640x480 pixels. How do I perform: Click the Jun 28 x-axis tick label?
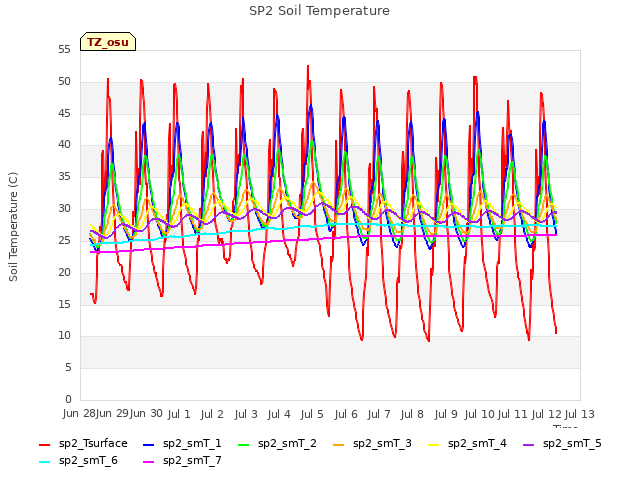79,413
